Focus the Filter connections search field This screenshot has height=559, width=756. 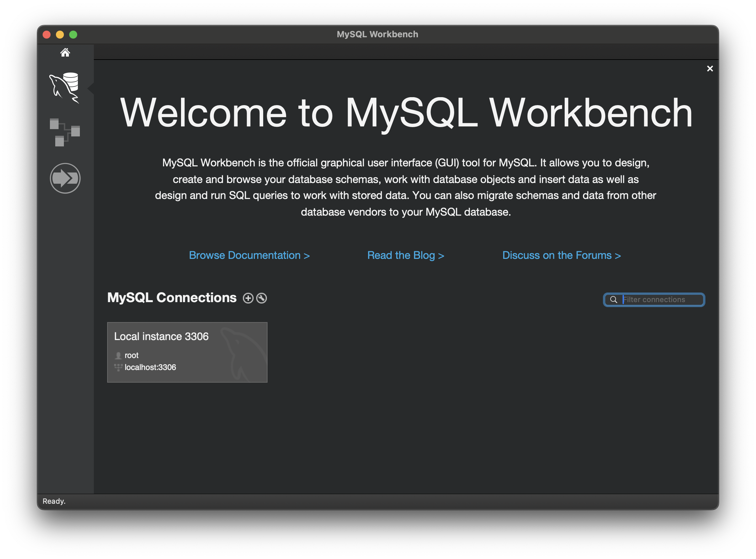click(x=660, y=300)
